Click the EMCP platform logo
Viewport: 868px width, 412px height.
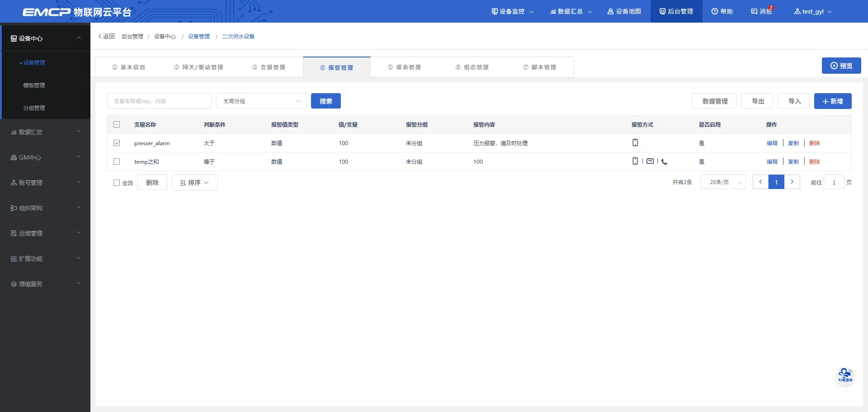(x=77, y=12)
